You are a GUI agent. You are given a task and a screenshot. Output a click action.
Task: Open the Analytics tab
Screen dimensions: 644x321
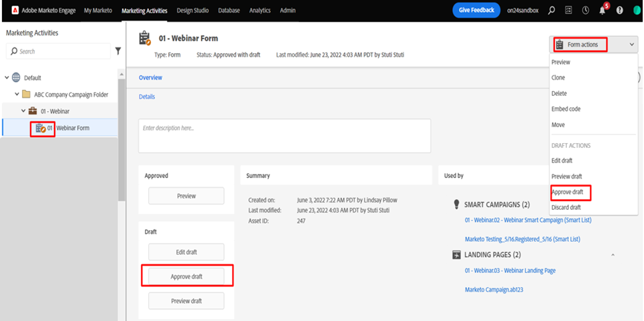pos(260,11)
